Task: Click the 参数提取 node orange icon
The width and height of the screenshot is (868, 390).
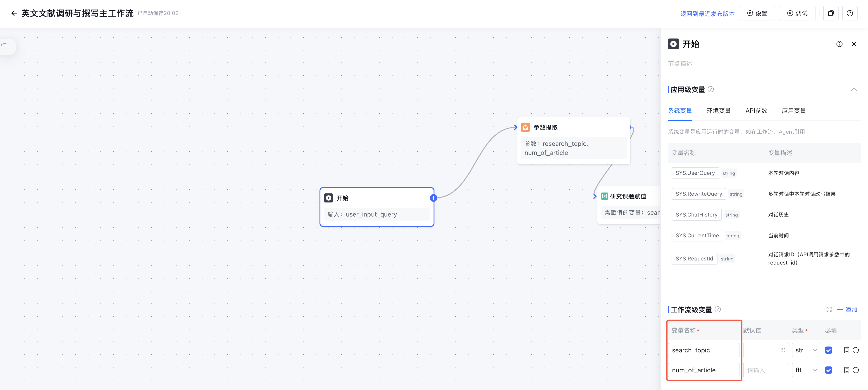Action: (525, 127)
